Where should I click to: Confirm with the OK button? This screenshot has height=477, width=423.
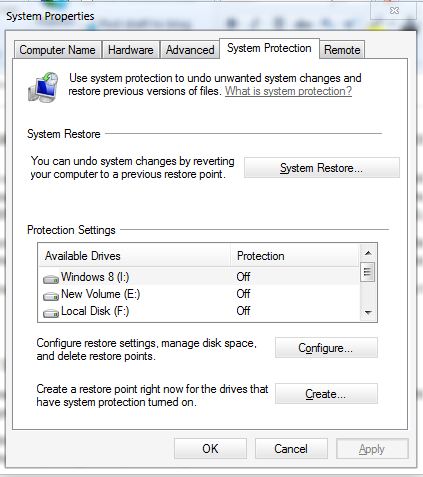point(210,449)
